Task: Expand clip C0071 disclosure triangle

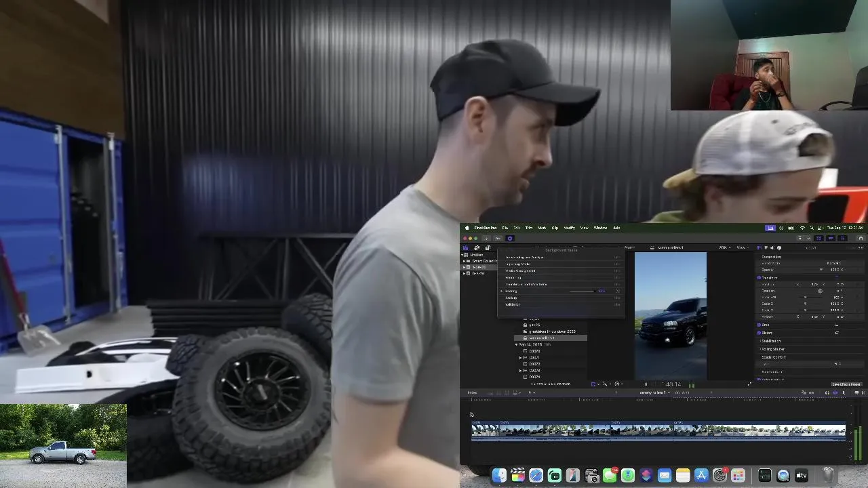Action: point(520,358)
